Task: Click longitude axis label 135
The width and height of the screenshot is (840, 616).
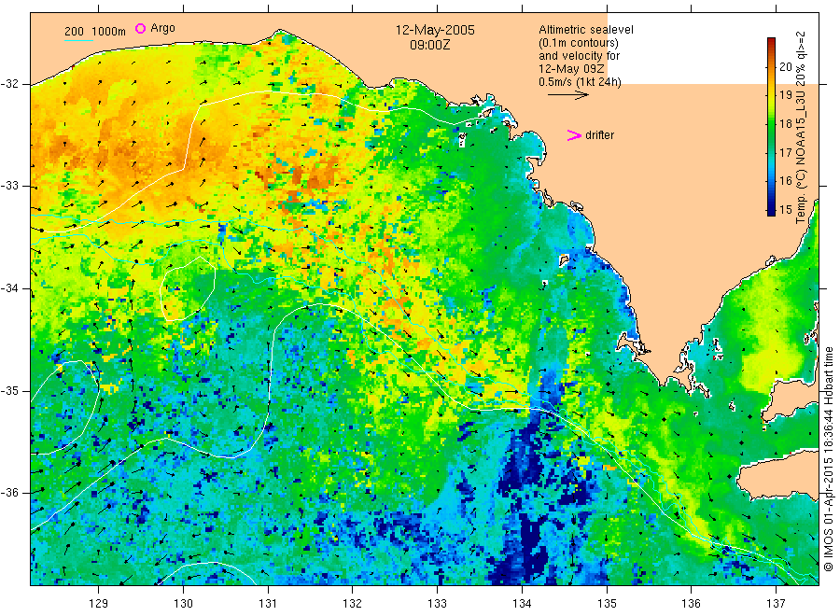Action: [x=607, y=604]
